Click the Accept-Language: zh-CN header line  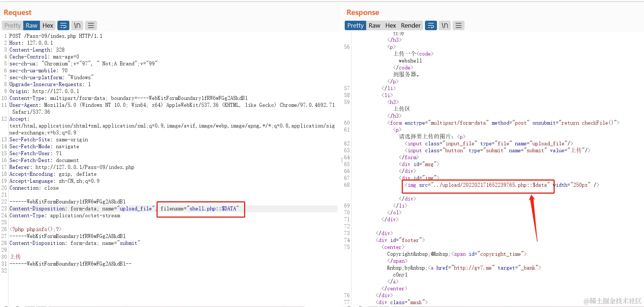(x=54, y=181)
